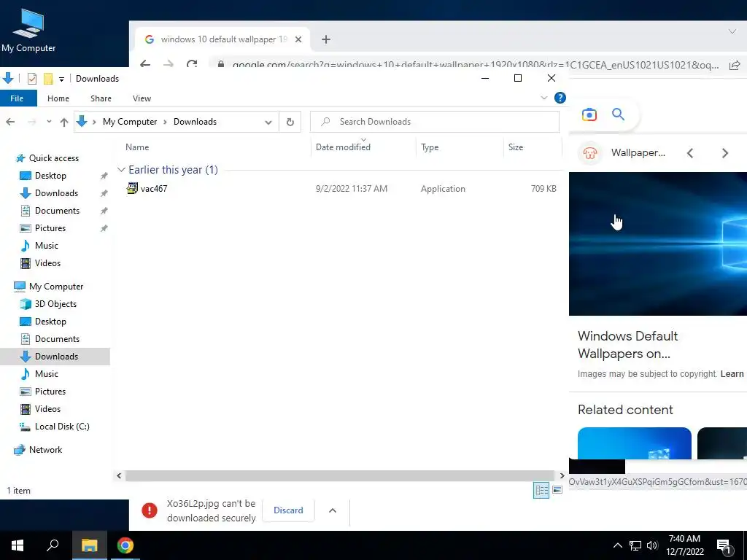This screenshot has width=747, height=560.
Task: Select Quick access in navigation pane
Action: (54, 158)
